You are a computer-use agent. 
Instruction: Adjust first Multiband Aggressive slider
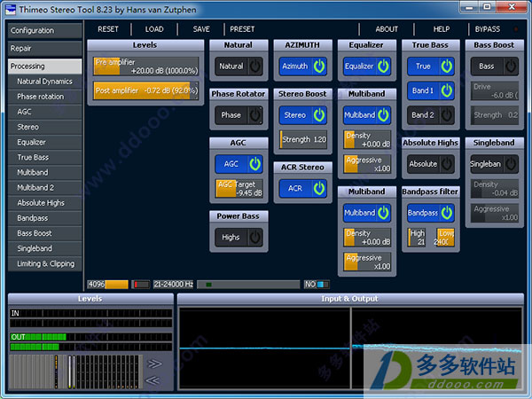click(x=367, y=164)
